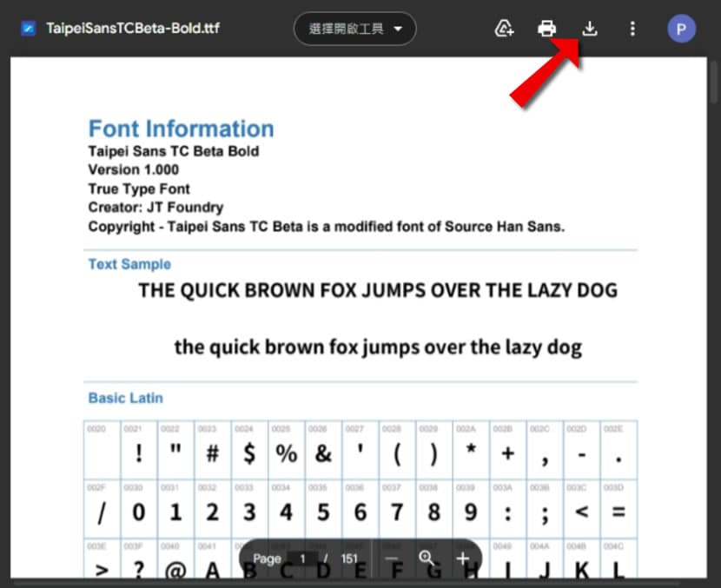This screenshot has width=721, height=588.
Task: Click the 'Text Sample' heading
Action: pos(129,264)
